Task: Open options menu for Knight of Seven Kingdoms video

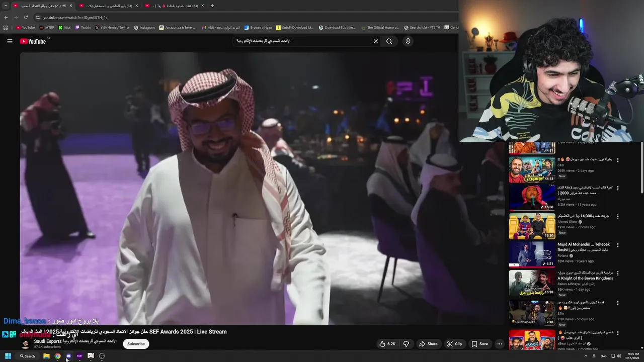Action: (x=618, y=274)
